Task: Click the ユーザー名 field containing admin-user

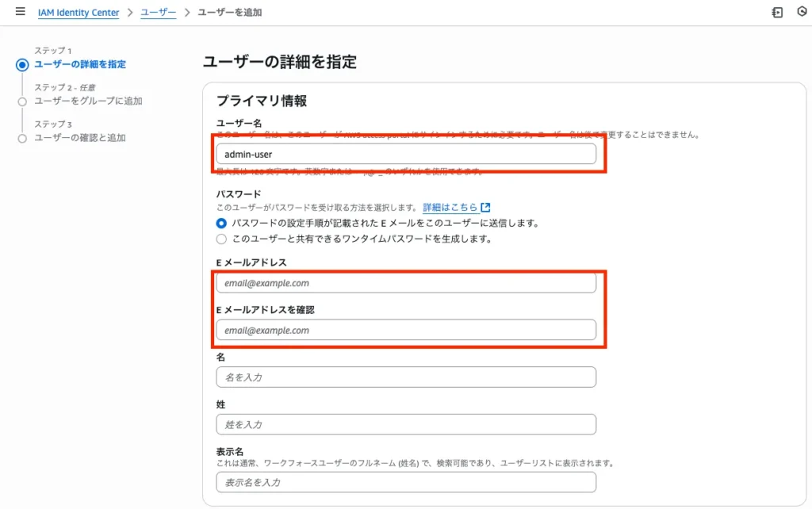Action: coord(406,155)
